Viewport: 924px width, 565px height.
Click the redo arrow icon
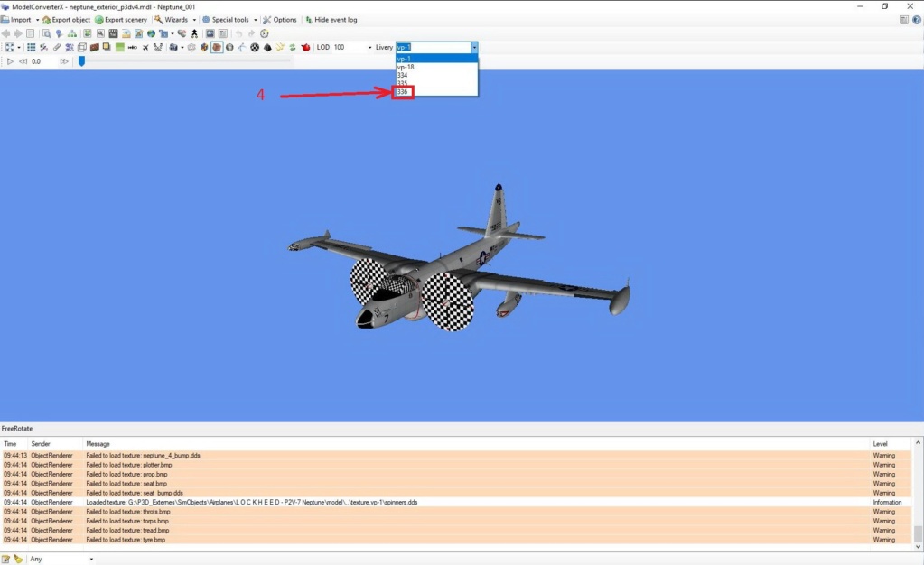(252, 33)
